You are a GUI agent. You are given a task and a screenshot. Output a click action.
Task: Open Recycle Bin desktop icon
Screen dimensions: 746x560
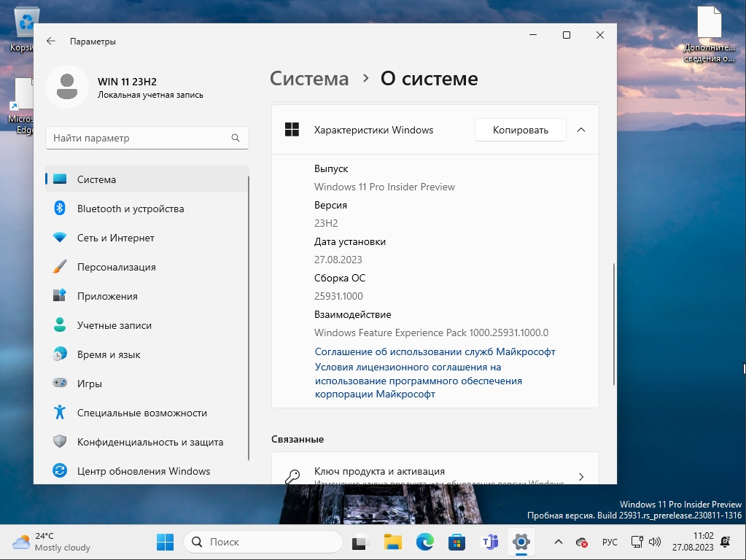point(24,29)
